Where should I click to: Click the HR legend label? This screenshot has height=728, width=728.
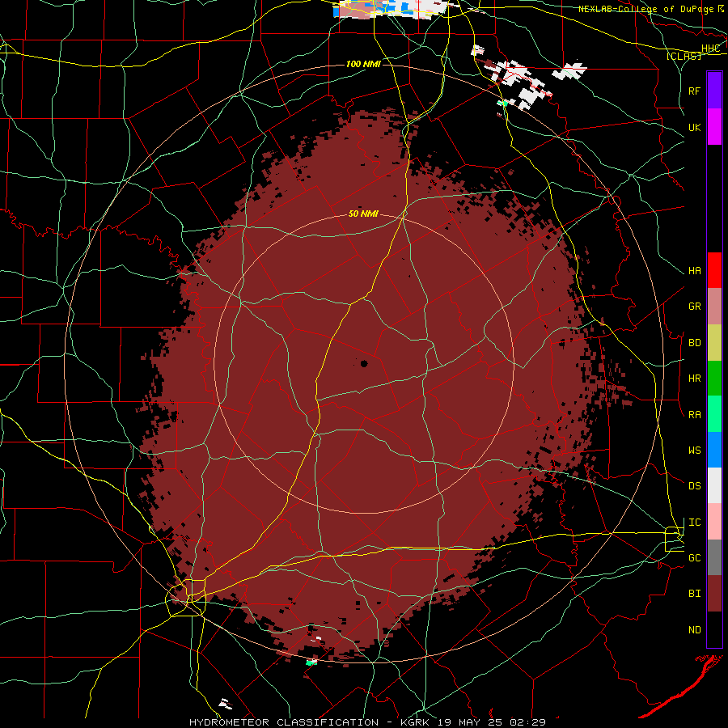click(694, 379)
